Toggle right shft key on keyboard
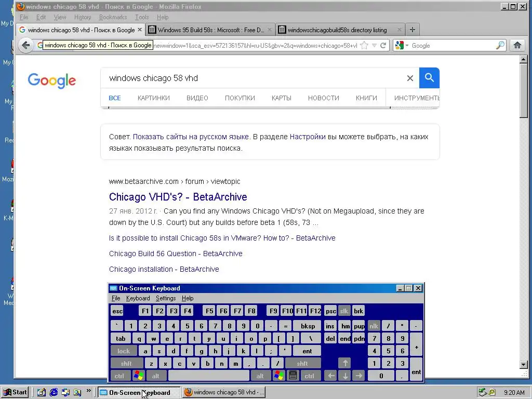This screenshot has width=532, height=399. [x=302, y=363]
